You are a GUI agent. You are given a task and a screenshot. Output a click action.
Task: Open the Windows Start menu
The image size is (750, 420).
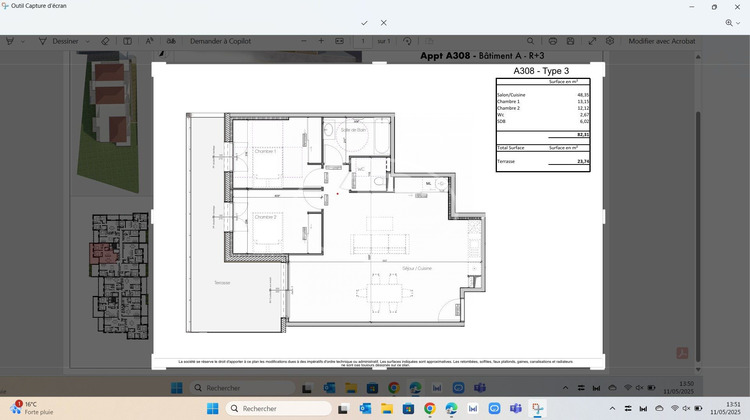pyautogui.click(x=212, y=408)
